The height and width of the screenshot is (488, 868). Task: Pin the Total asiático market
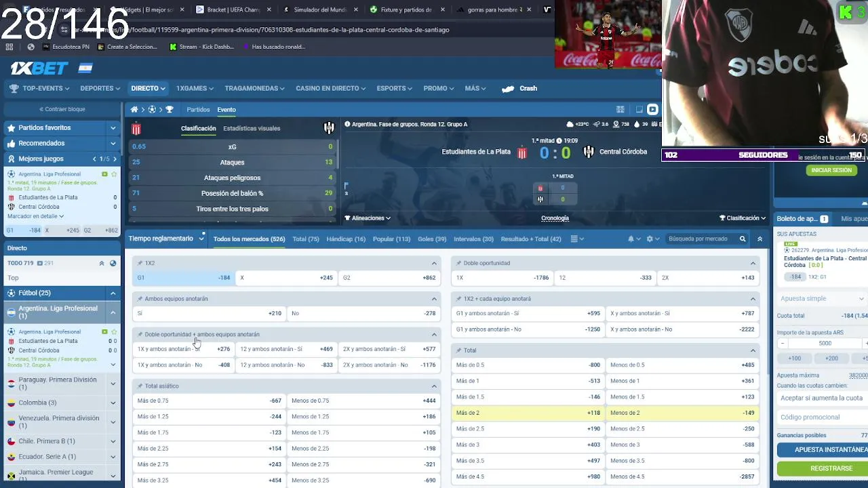click(x=140, y=386)
